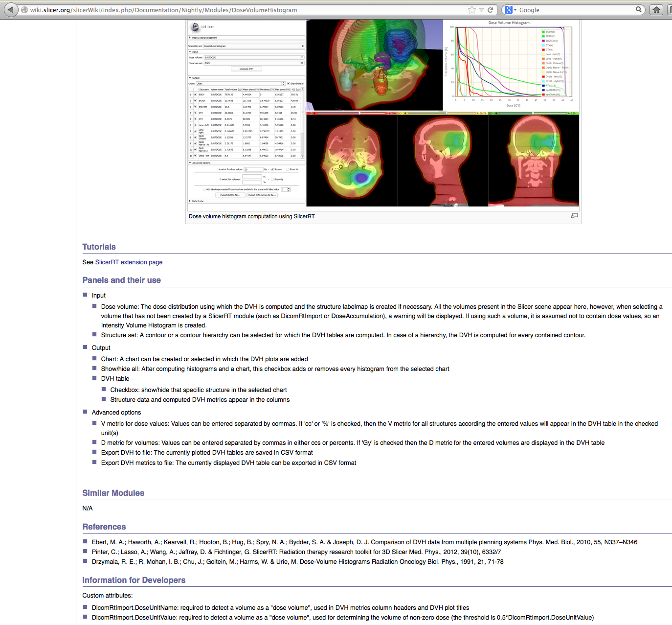This screenshot has width=672, height=625.
Task: Click the 3D Slicer logo in screenshot
Action: (x=196, y=27)
